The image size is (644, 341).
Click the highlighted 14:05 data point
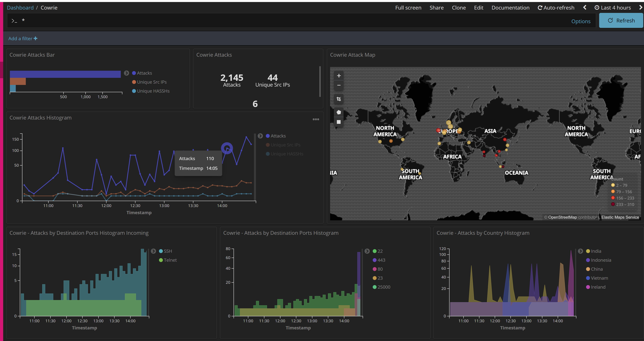tap(227, 148)
